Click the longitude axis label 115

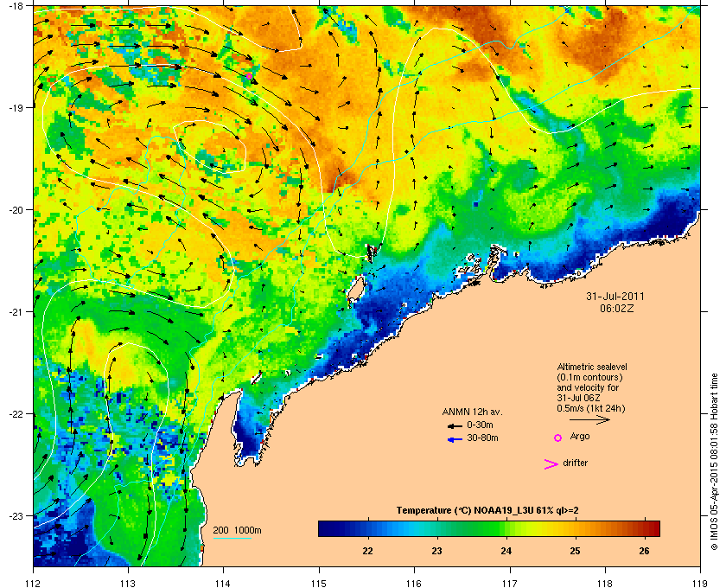pos(319,583)
